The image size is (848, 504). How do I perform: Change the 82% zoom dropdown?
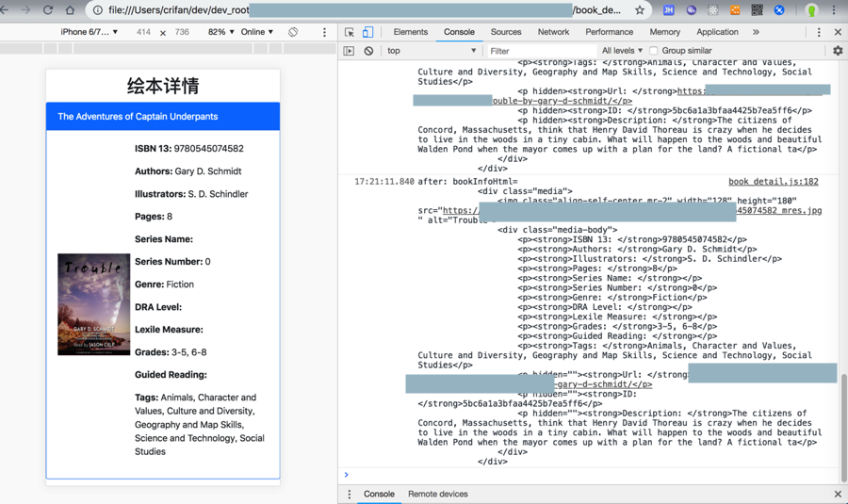point(221,32)
